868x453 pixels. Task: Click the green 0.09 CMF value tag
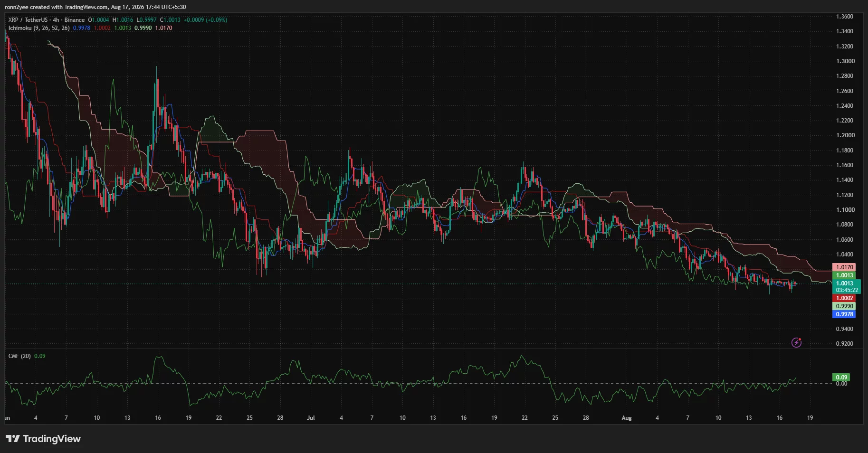[x=841, y=377]
